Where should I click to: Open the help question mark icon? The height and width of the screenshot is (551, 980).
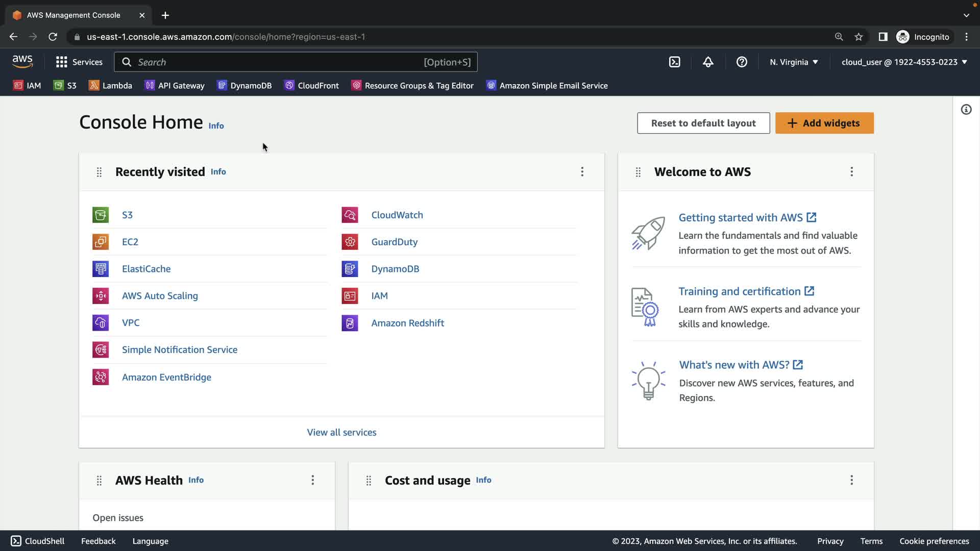[742, 62]
